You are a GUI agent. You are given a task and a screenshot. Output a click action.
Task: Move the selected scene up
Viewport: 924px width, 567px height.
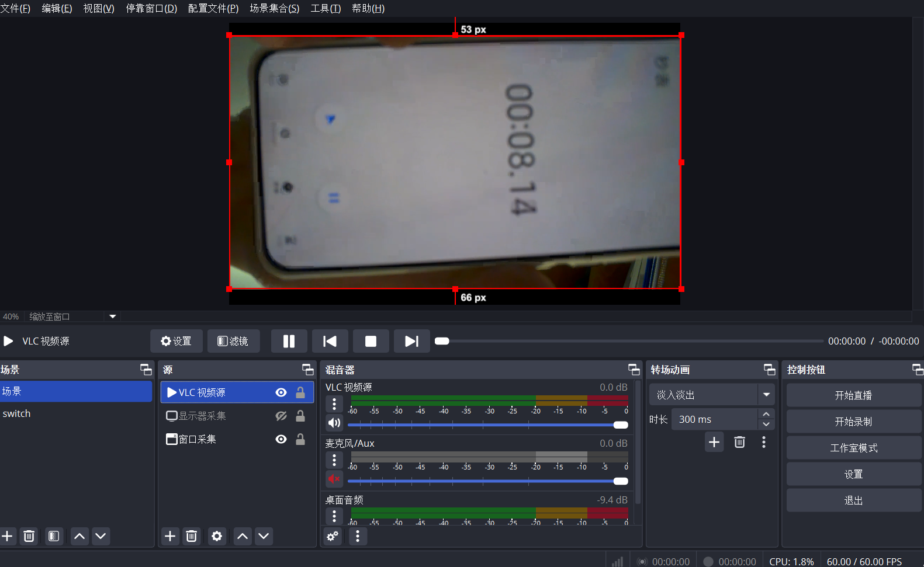pyautogui.click(x=79, y=536)
